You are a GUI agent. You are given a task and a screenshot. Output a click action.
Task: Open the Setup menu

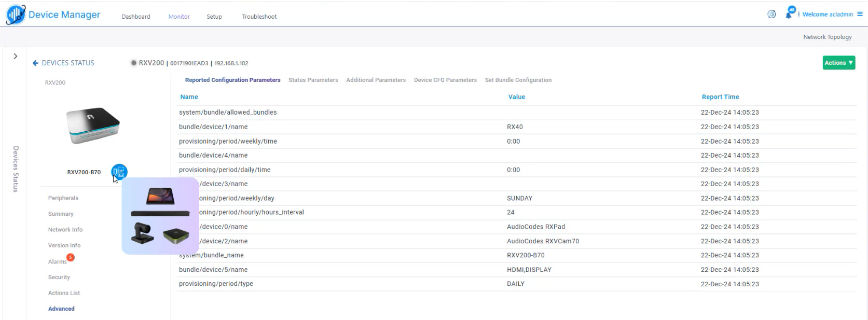(x=214, y=17)
